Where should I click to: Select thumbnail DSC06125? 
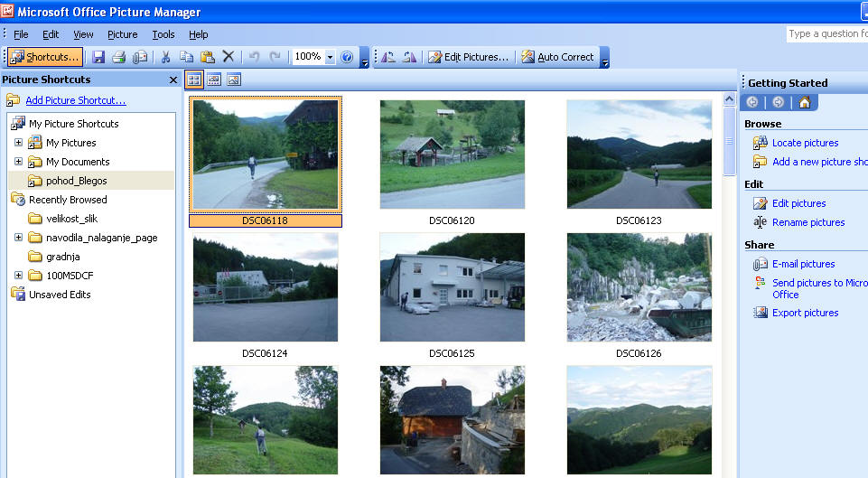tap(453, 287)
